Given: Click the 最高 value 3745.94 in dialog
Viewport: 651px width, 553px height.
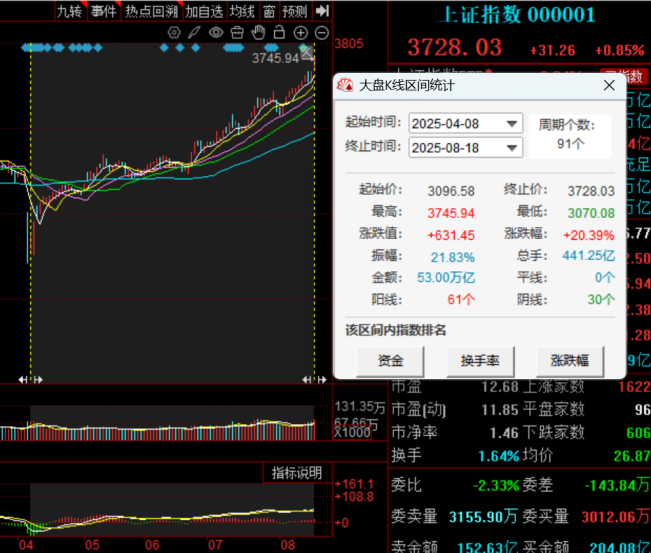Looking at the screenshot, I should point(451,213).
